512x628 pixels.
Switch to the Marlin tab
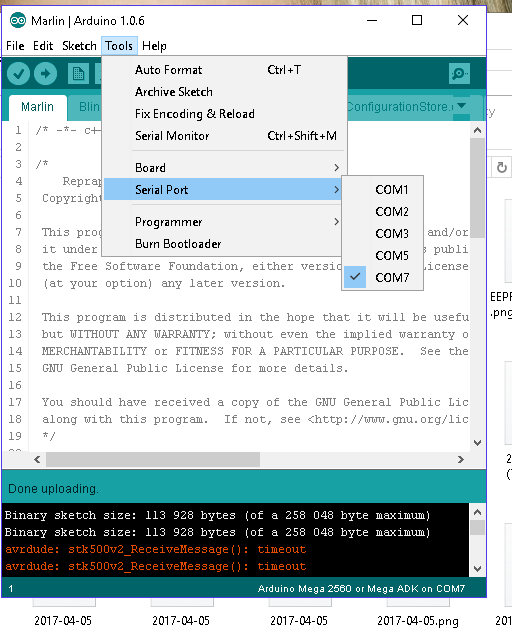(x=37, y=107)
